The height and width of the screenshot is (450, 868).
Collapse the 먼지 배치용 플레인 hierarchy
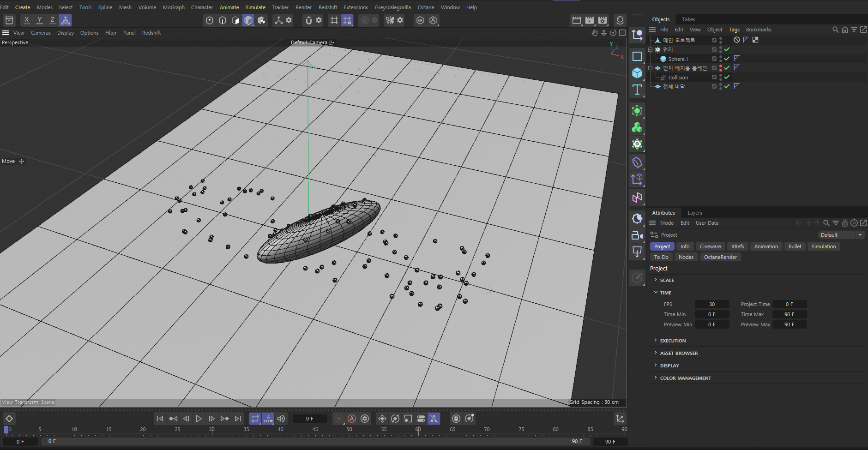coord(651,68)
